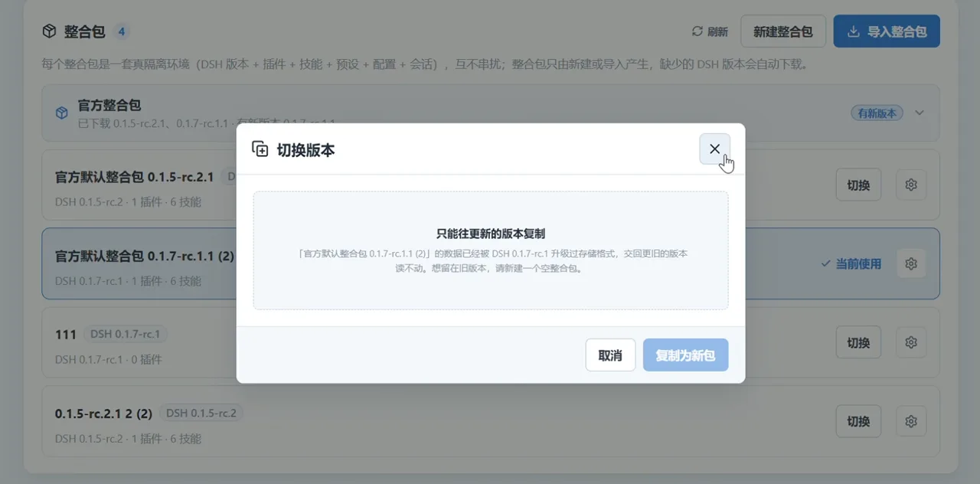Select the pack titled 0.1.5-rc.2.1 2 (2)

tap(103, 414)
